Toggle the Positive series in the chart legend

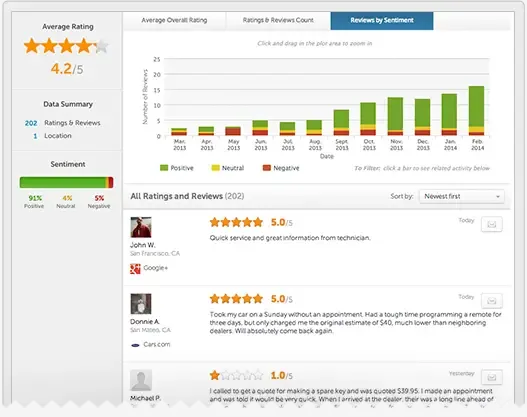pyautogui.click(x=177, y=168)
